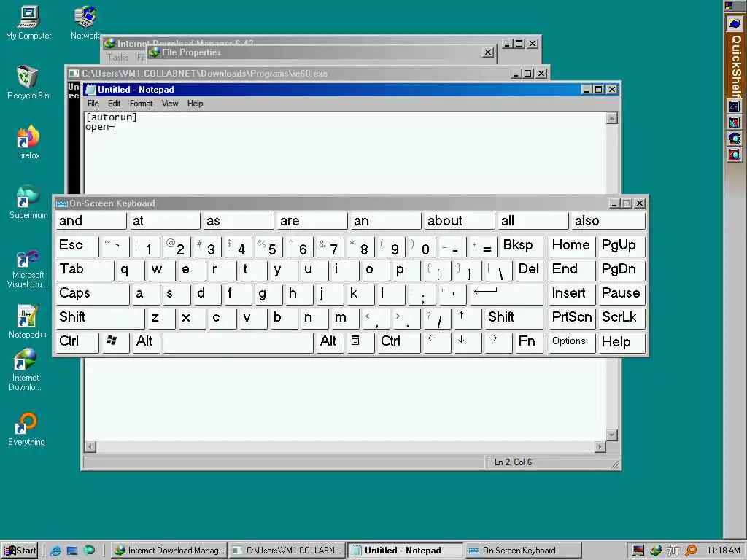Open the Recycle Bin icon
This screenshot has width=747, height=560.
click(x=28, y=82)
